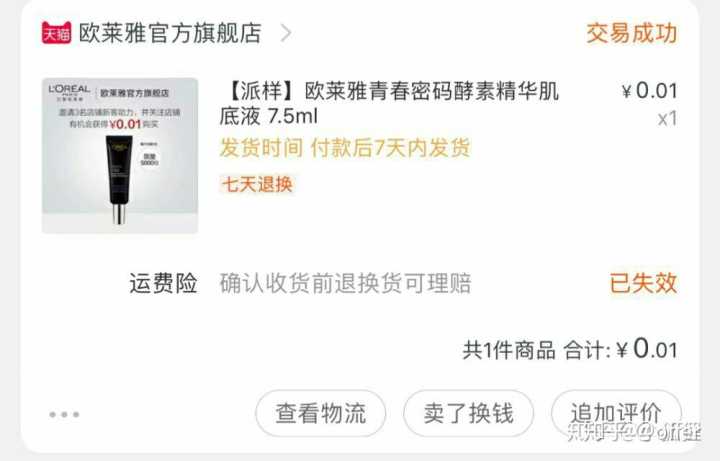Viewport: 720px width, 461px height.
Task: Expand store via chevron arrow
Action: 286,33
